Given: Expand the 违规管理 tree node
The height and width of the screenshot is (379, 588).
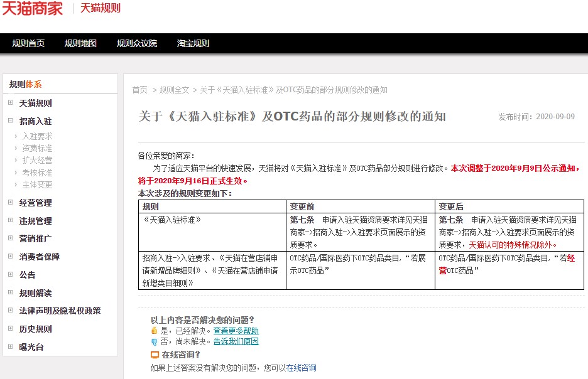Looking at the screenshot, I should point(11,221).
